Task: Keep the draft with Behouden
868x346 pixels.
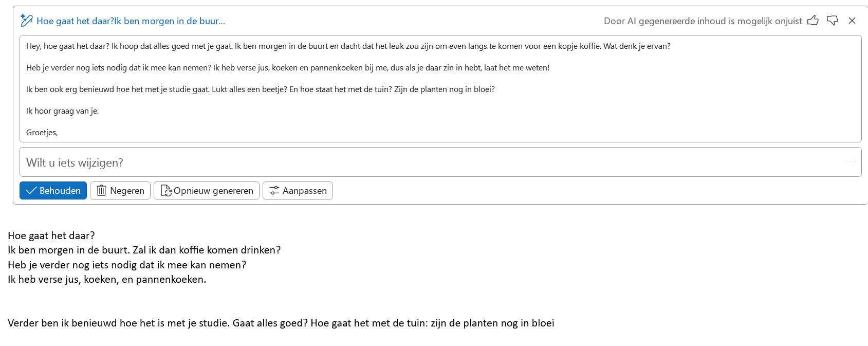Action: pyautogui.click(x=53, y=191)
